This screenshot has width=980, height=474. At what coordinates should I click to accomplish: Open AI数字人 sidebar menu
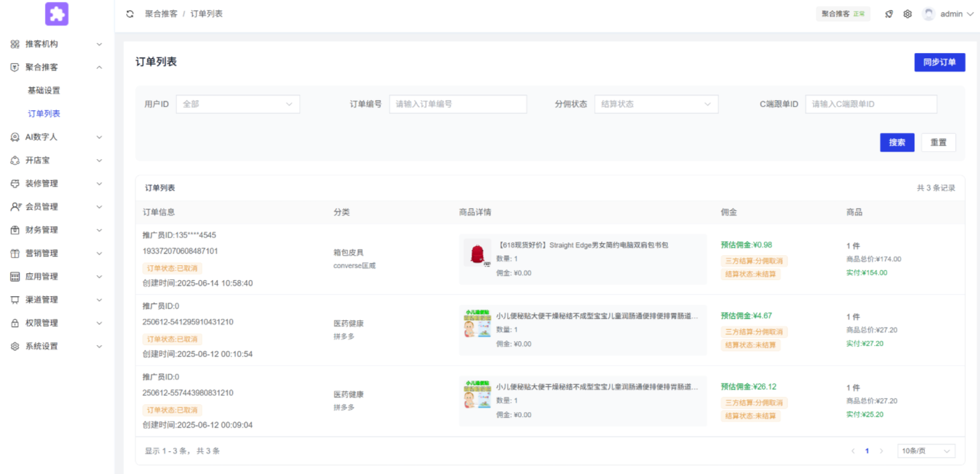click(x=56, y=137)
